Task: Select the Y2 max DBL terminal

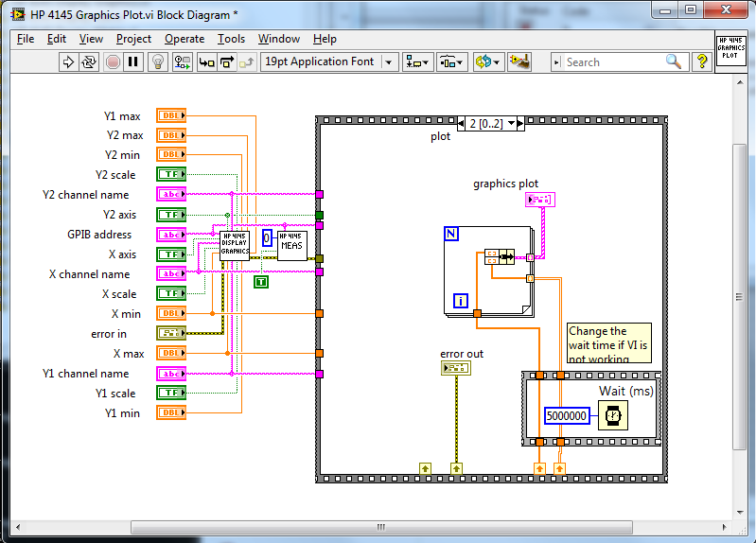Action: coord(171,135)
